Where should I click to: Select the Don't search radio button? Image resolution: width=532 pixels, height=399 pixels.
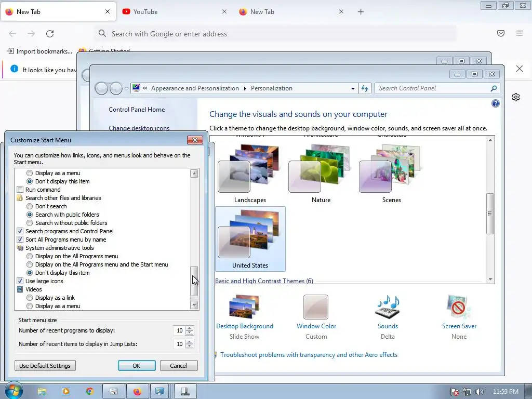click(x=30, y=206)
